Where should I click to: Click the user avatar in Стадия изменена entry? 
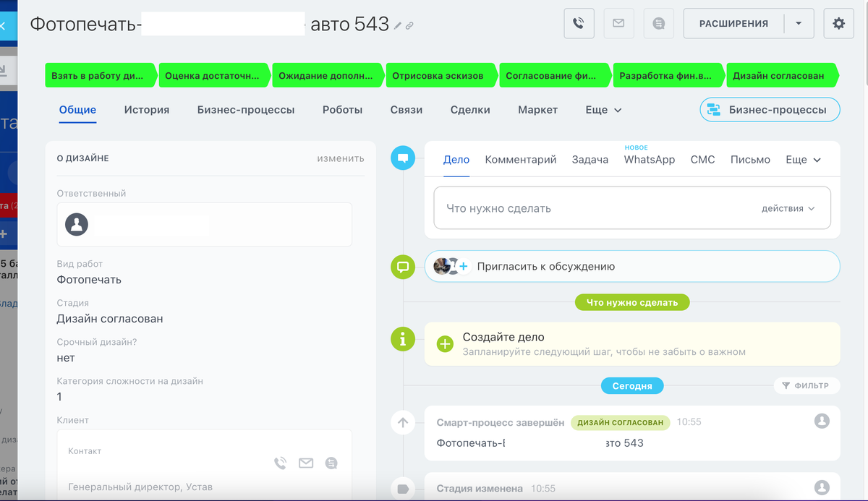tap(822, 487)
